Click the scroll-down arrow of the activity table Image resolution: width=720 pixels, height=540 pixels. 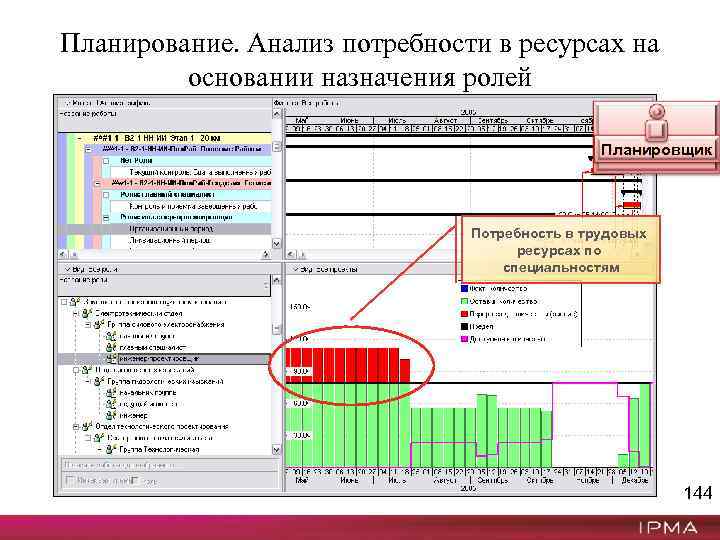276,243
